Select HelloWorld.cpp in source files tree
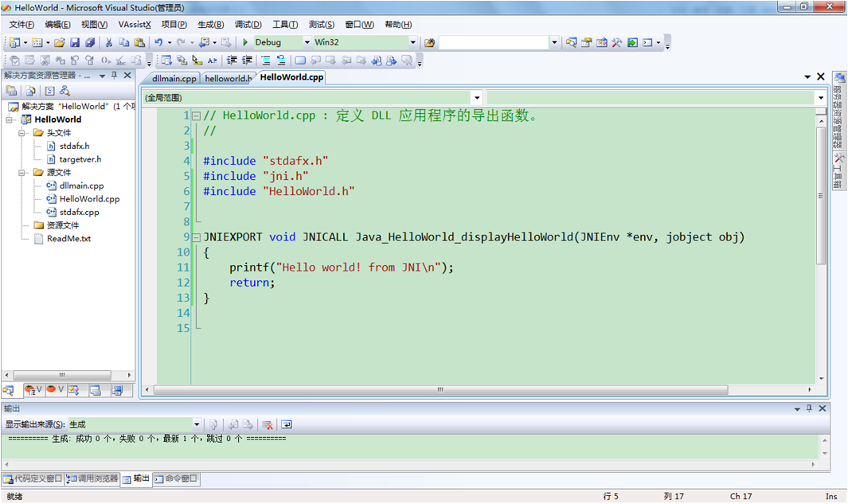The height and width of the screenshot is (504, 848). [89, 199]
